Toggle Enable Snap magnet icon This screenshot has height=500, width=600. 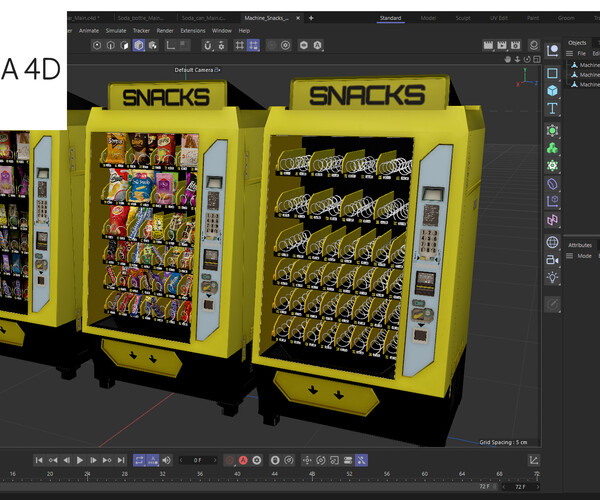point(207,46)
